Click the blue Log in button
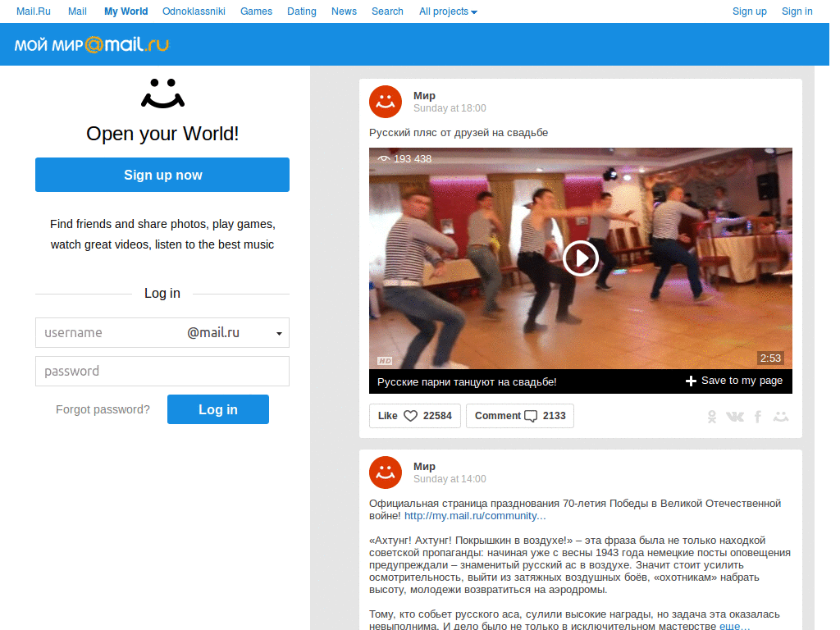The width and height of the screenshot is (840, 630). click(x=218, y=409)
